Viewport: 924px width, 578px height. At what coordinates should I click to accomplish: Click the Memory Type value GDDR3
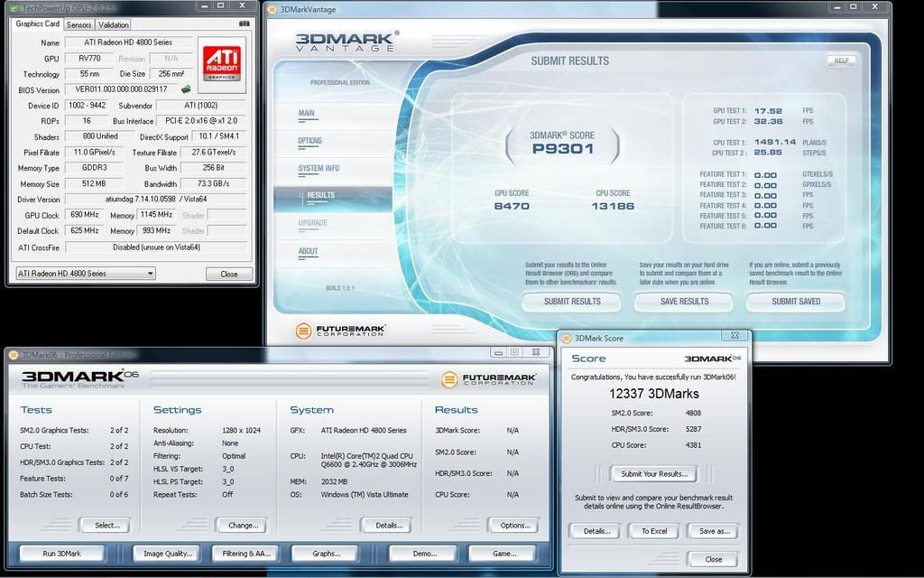coord(94,167)
